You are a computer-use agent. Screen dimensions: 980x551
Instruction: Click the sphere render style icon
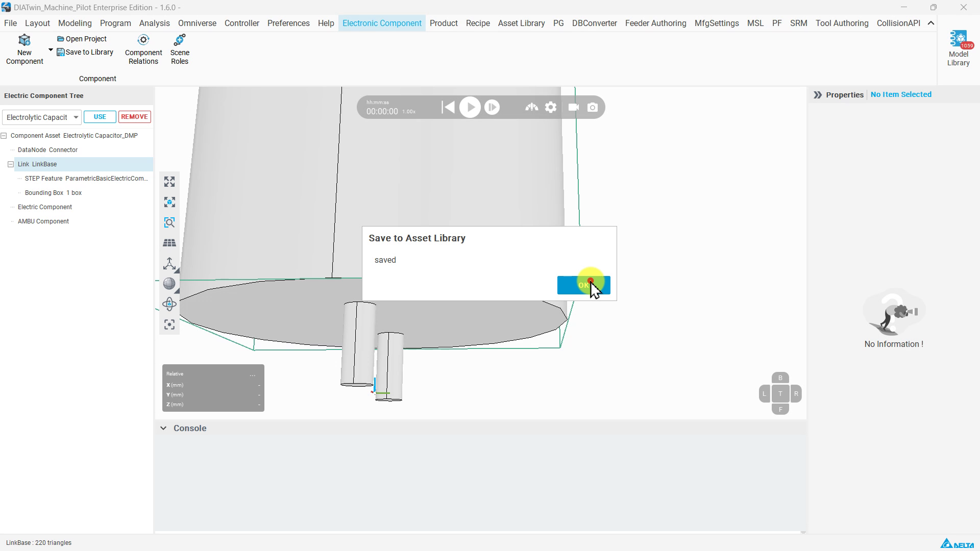tap(169, 284)
